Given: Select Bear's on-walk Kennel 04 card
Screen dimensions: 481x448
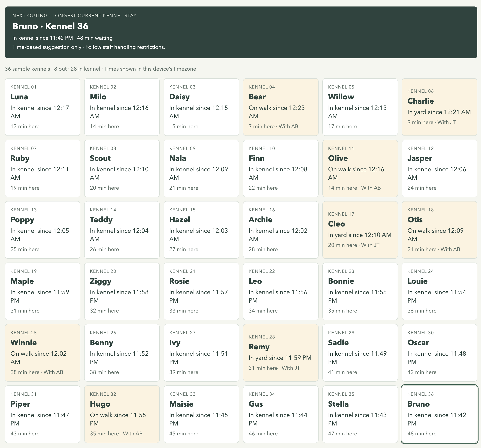Looking at the screenshot, I should coord(281,107).
